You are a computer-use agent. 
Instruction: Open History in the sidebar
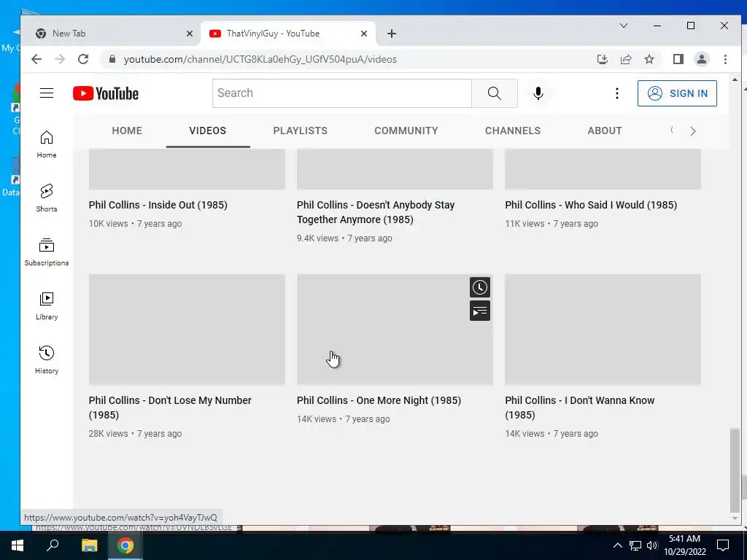coord(46,359)
